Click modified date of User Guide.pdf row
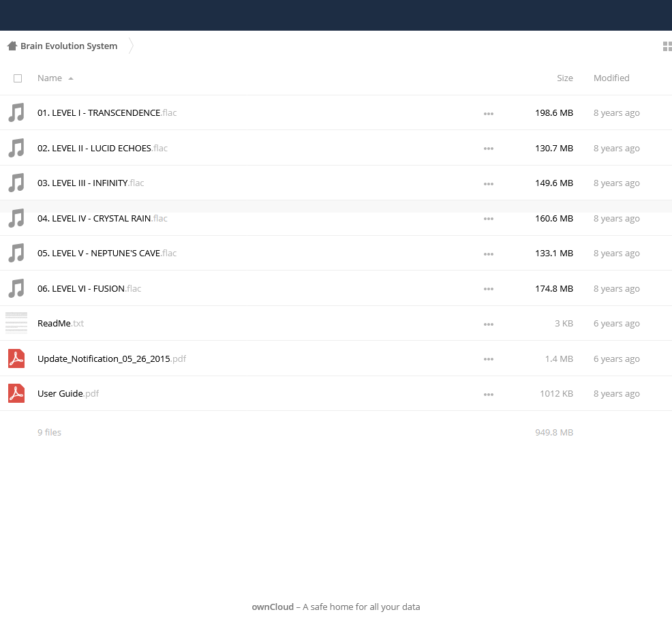 click(x=616, y=393)
